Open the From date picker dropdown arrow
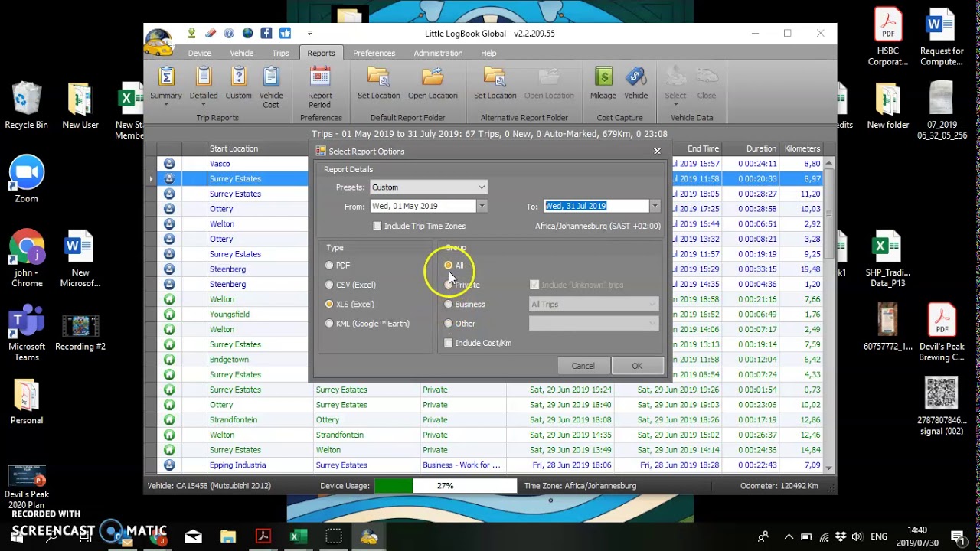 [482, 206]
